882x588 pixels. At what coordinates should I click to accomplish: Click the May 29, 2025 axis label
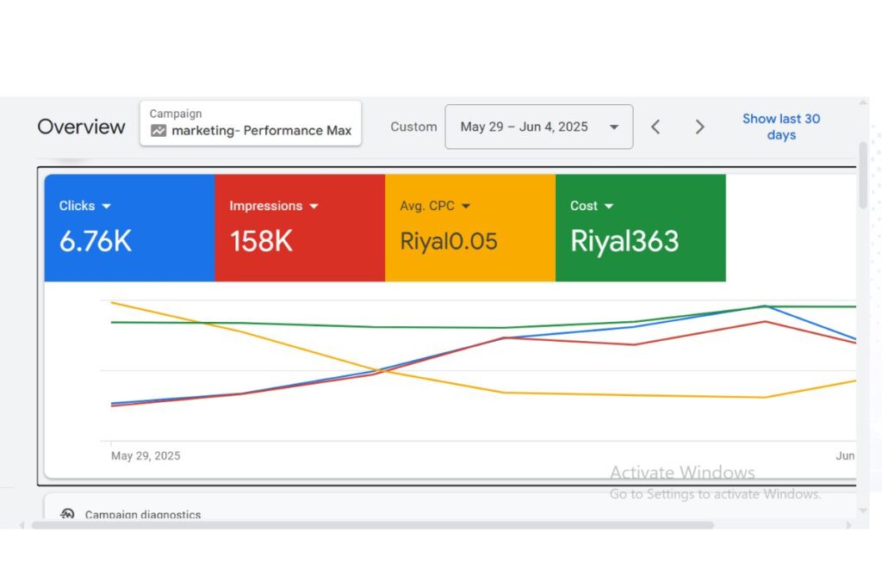146,455
